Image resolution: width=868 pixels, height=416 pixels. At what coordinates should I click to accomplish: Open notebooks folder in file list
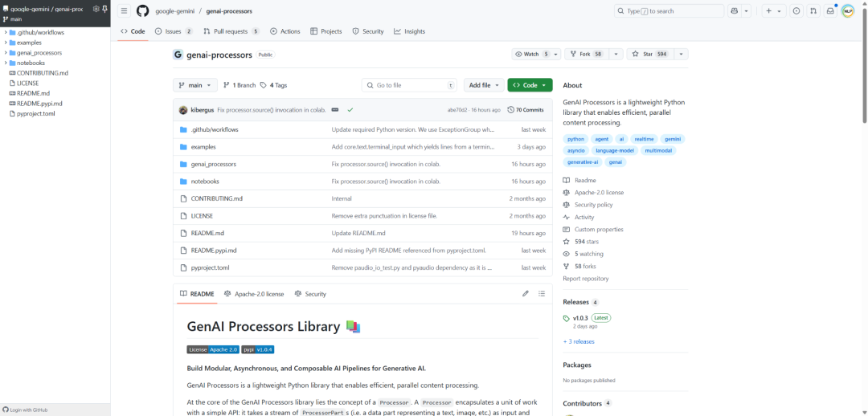tap(205, 181)
